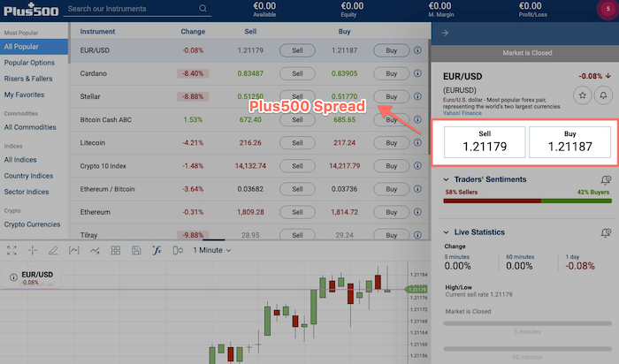Select All Popular category
The height and width of the screenshot is (364, 619).
click(x=34, y=47)
